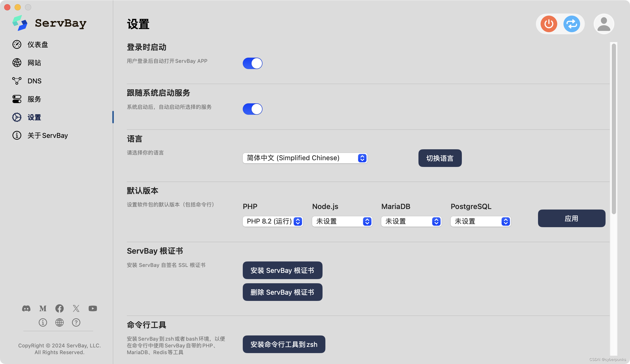Click the 应用 button for default versions
Viewport: 630px width, 364px height.
pos(572,218)
